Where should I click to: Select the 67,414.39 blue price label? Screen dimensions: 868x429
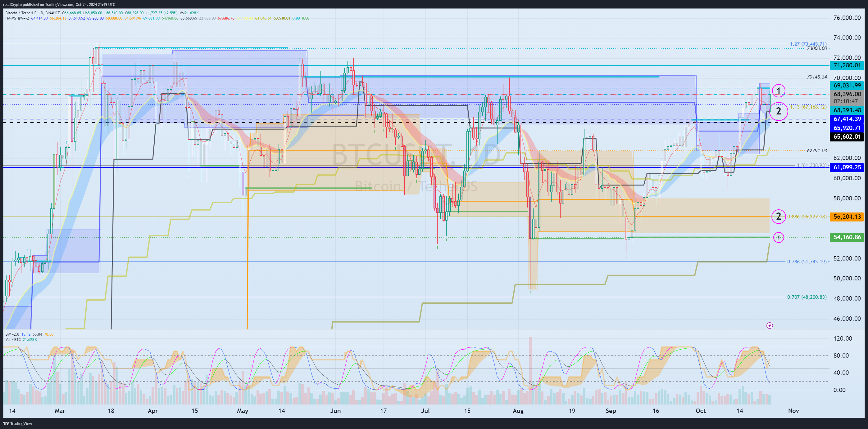pyautogui.click(x=847, y=119)
